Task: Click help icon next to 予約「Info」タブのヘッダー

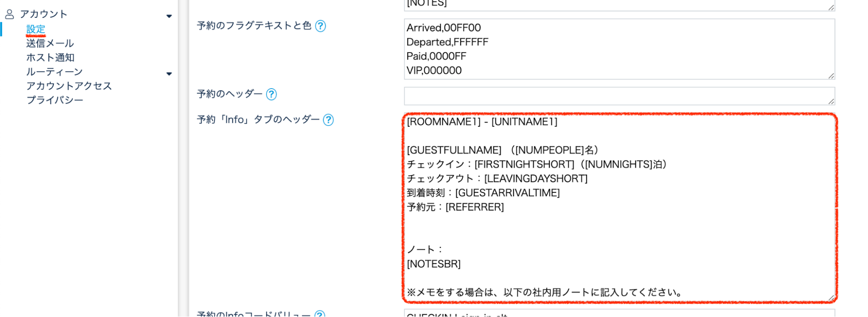Action: [329, 120]
